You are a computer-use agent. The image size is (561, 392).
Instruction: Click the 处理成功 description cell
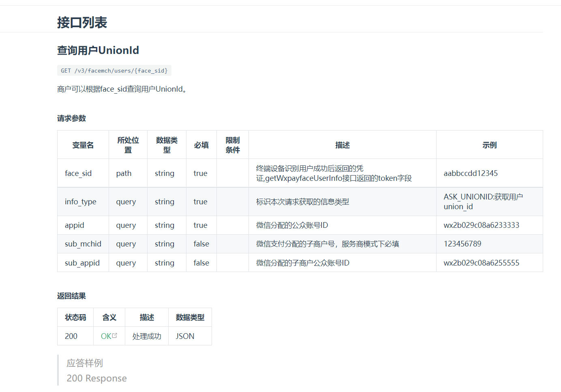[147, 336]
